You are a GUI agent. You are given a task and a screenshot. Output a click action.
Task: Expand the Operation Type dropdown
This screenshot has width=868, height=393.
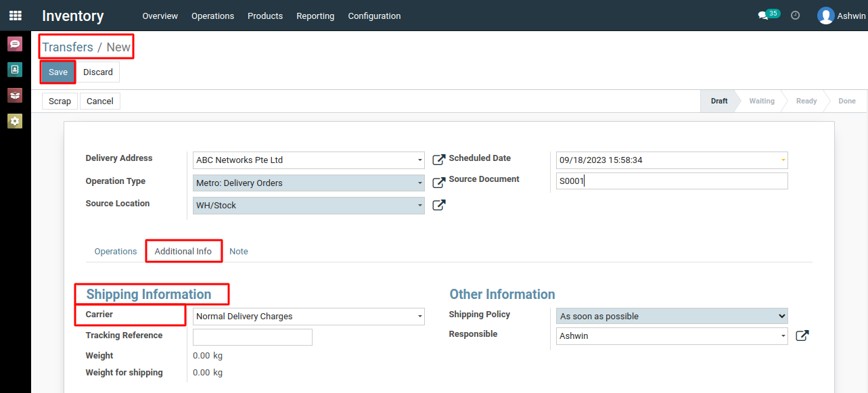click(x=420, y=183)
